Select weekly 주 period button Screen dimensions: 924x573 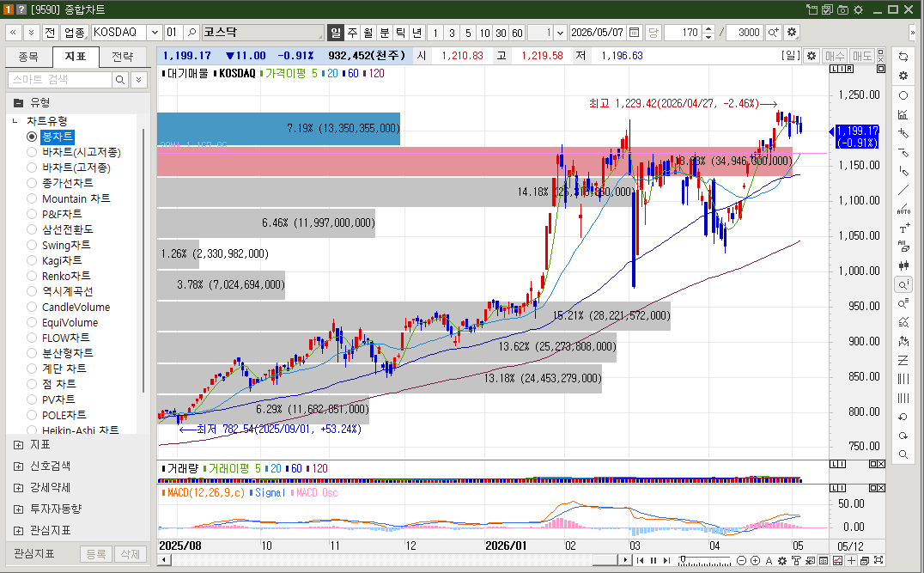pyautogui.click(x=352, y=33)
